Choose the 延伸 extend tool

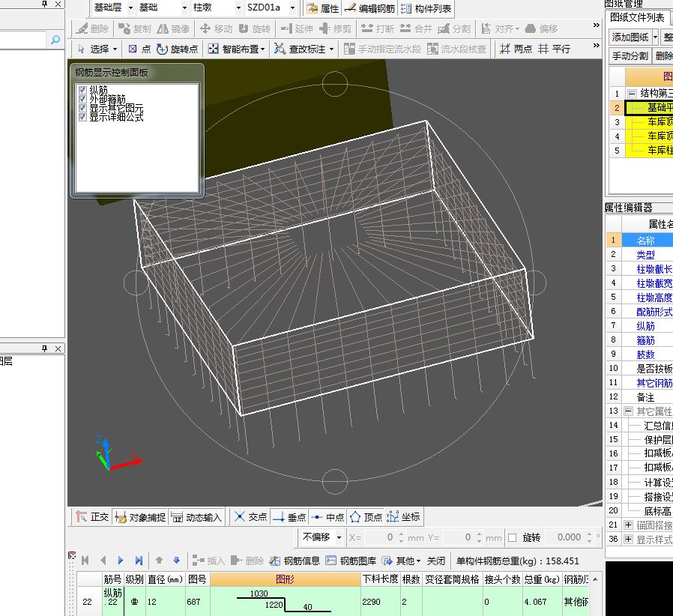click(297, 28)
